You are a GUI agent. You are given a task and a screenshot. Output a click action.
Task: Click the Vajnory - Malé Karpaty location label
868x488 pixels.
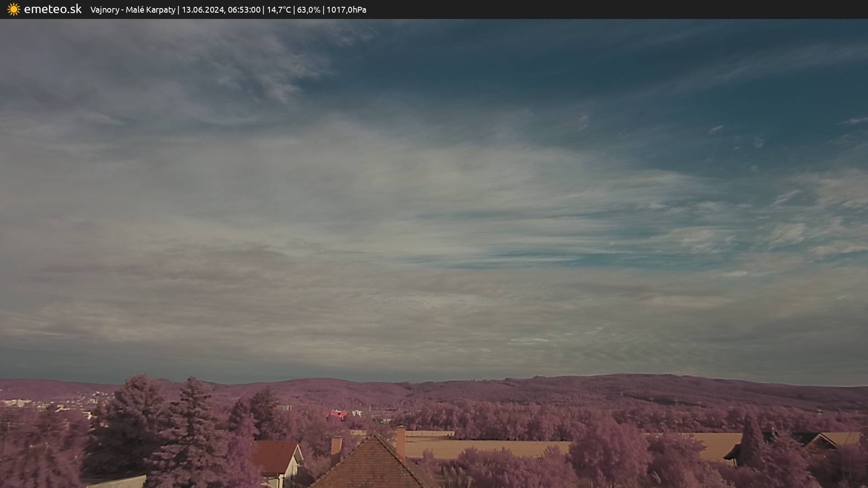[x=132, y=9]
